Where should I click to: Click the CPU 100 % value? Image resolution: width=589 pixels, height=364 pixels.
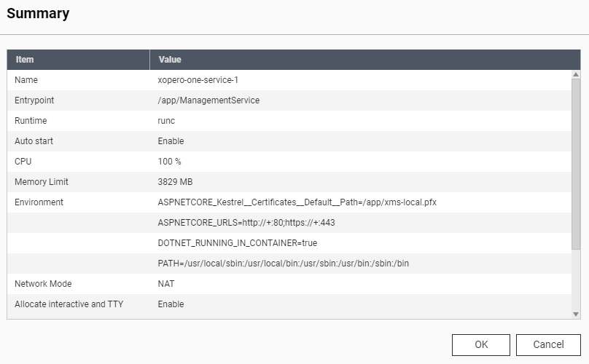pos(169,162)
